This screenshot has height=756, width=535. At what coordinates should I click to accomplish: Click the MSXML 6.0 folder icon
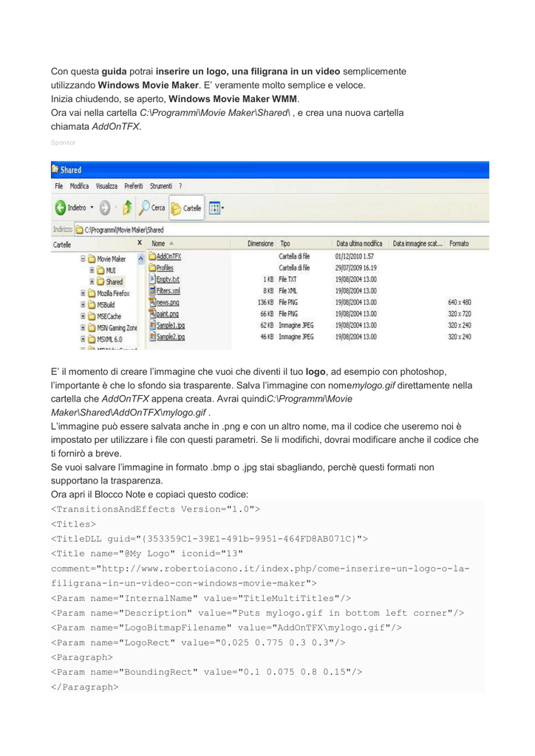coord(92,340)
